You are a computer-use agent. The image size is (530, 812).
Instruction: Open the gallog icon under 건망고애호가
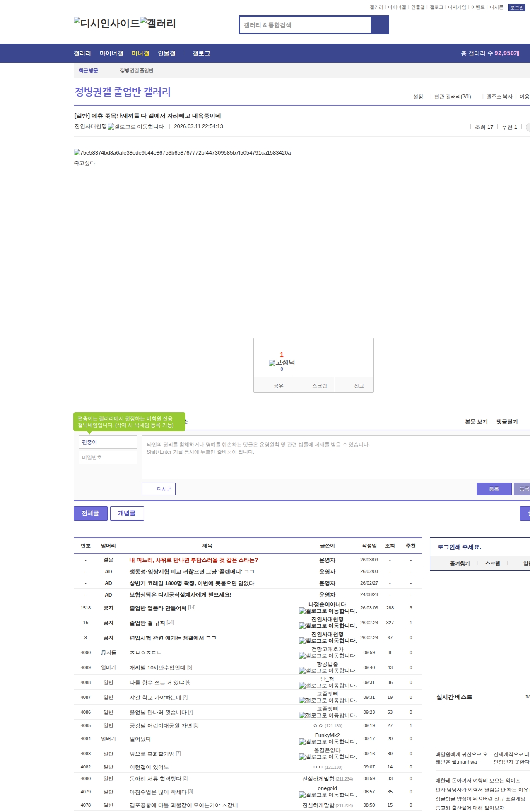(x=328, y=656)
